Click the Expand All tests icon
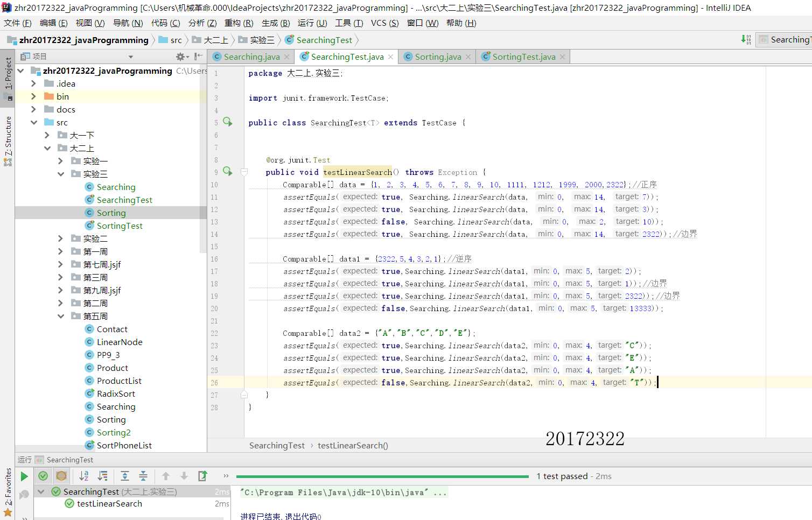Image resolution: width=812 pixels, height=520 pixels. 125,476
